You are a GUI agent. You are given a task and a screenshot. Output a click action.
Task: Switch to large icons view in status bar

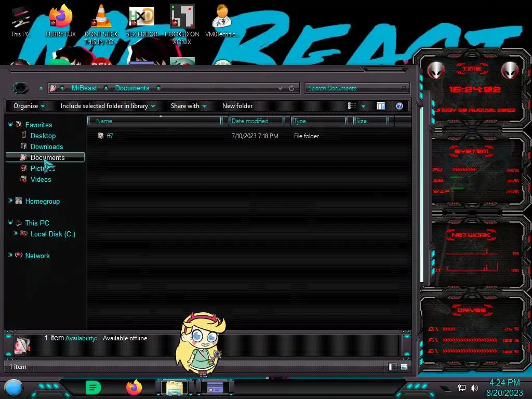point(404,367)
